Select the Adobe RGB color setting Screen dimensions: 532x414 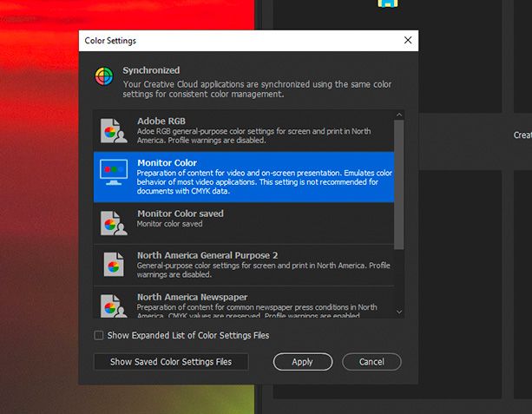tap(244, 131)
